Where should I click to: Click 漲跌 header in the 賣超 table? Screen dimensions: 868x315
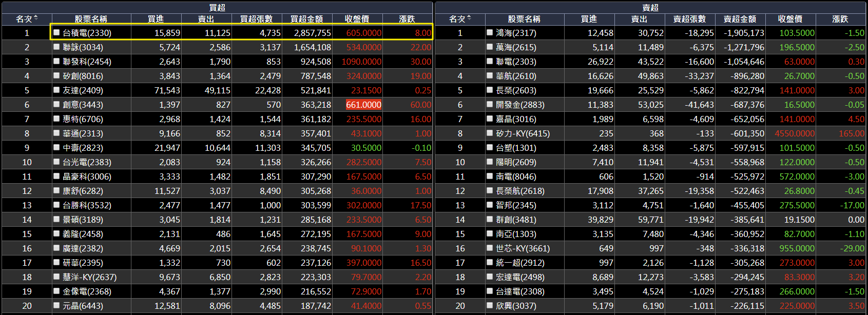pos(840,19)
